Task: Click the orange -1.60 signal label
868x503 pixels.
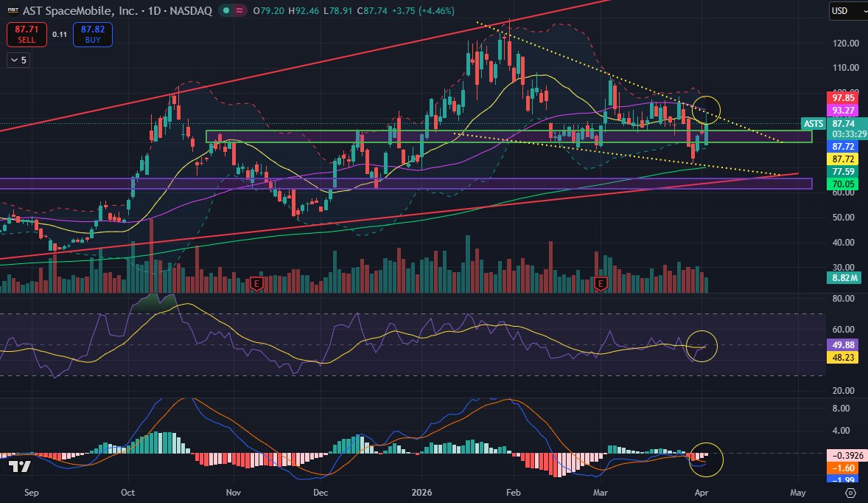Action: coord(842,468)
